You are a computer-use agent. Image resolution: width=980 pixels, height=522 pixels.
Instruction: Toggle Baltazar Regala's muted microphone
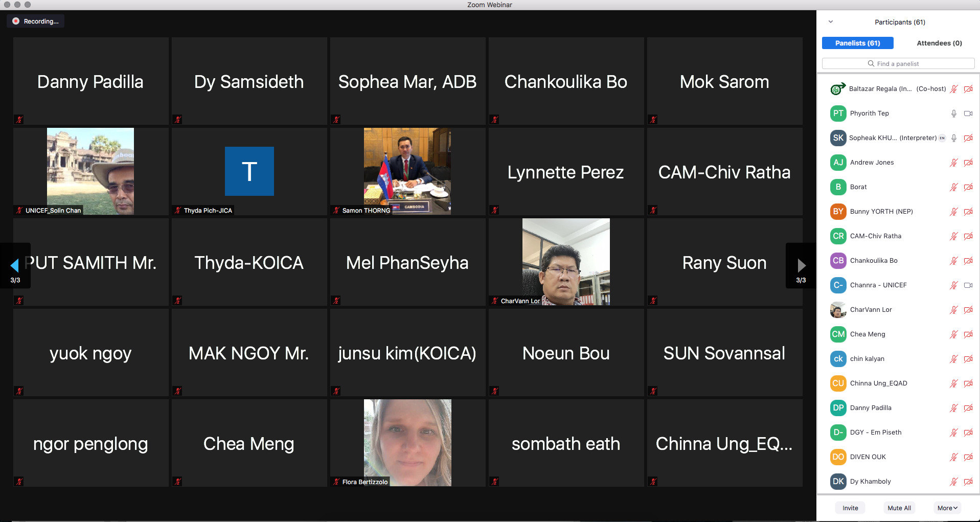coord(953,89)
